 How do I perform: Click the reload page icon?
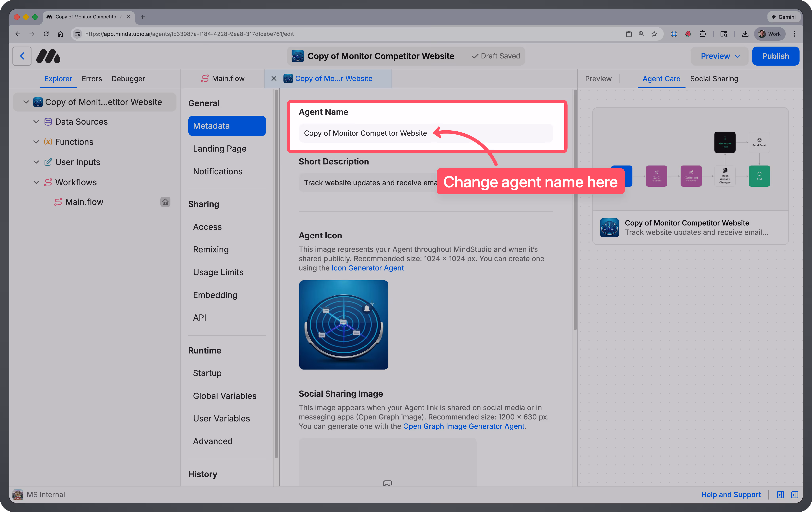[46, 34]
